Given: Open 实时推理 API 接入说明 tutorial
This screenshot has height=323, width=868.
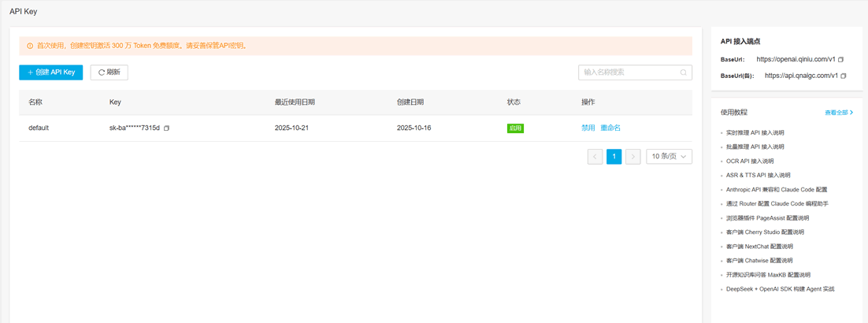Looking at the screenshot, I should pyautogui.click(x=755, y=133).
